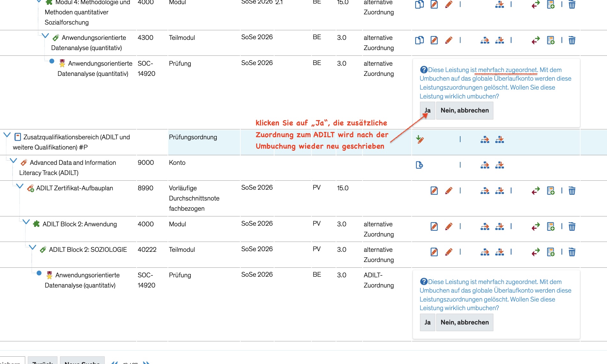Delete the Teilmodul 4300 row via its trash icon
Image resolution: width=607 pixels, height=364 pixels.
point(572,40)
